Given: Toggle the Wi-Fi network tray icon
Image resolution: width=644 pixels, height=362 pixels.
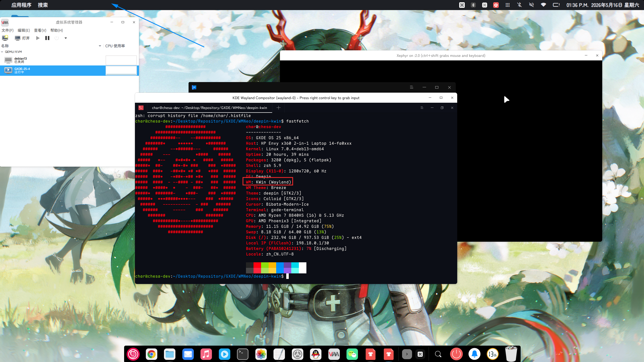Looking at the screenshot, I should pos(543,5).
